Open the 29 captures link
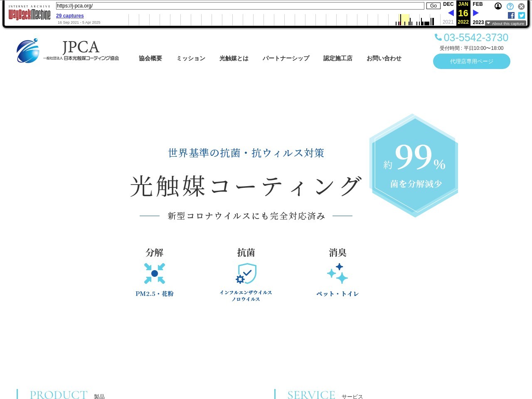 70,16
